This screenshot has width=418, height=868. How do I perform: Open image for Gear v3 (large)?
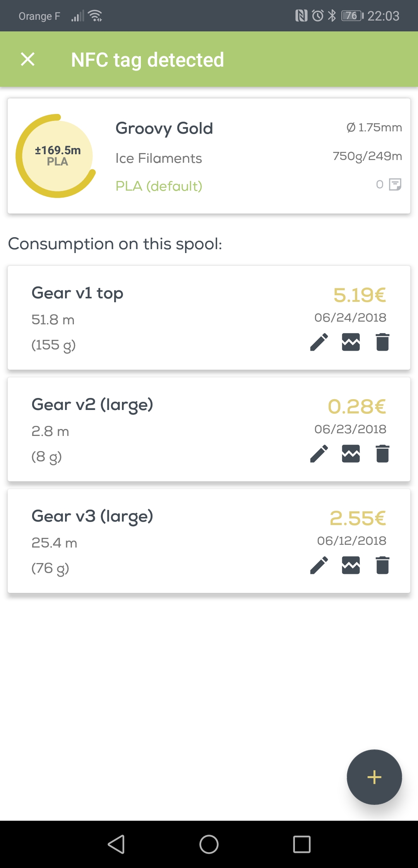(351, 565)
